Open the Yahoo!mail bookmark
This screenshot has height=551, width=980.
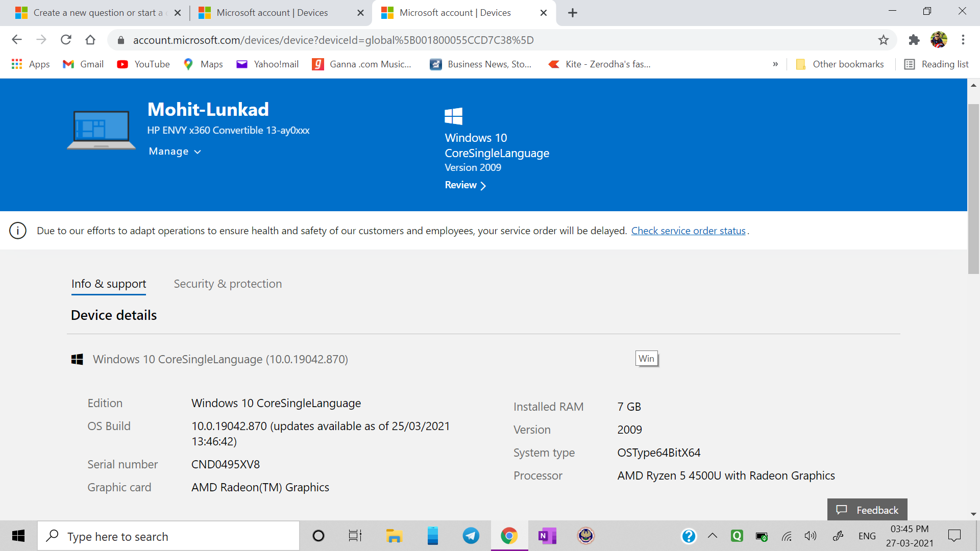click(x=267, y=64)
